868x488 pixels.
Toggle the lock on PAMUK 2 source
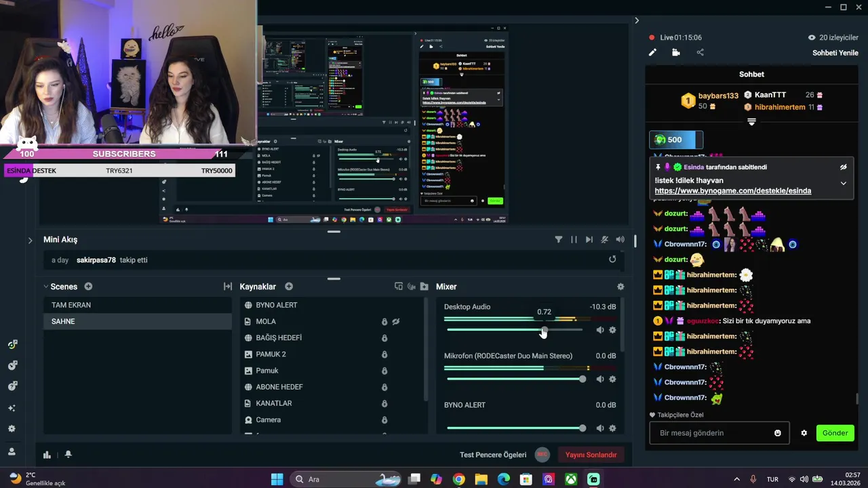tap(384, 354)
